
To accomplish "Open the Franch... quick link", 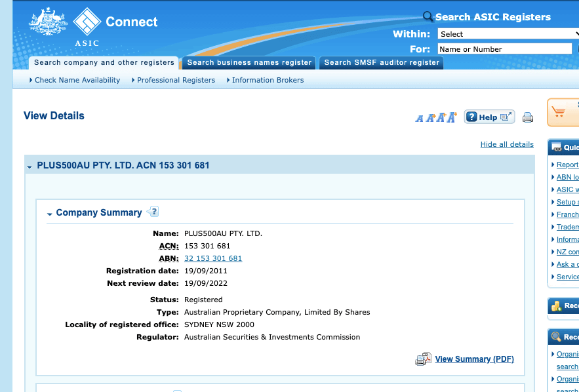I will click(x=568, y=214).
